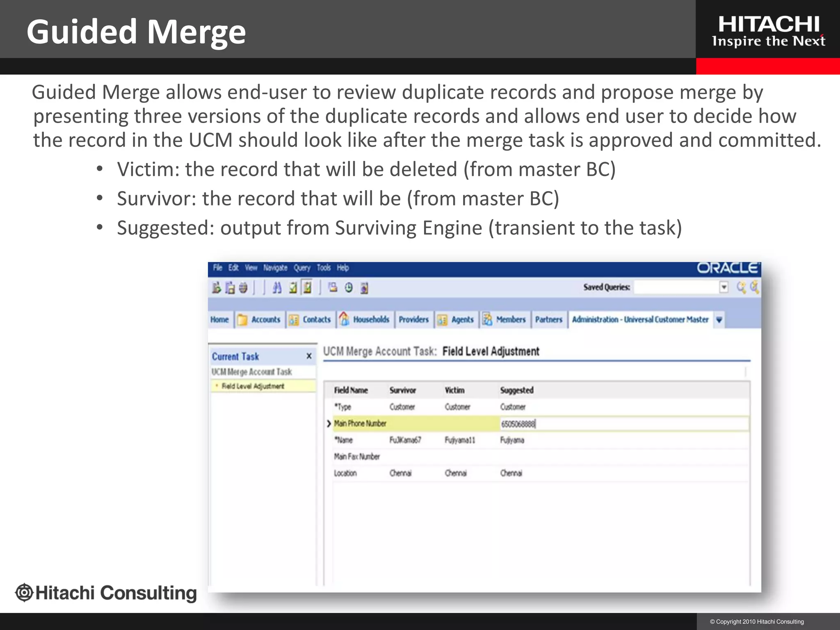Image resolution: width=840 pixels, height=630 pixels.
Task: Switch to the Home tab
Action: point(219,320)
